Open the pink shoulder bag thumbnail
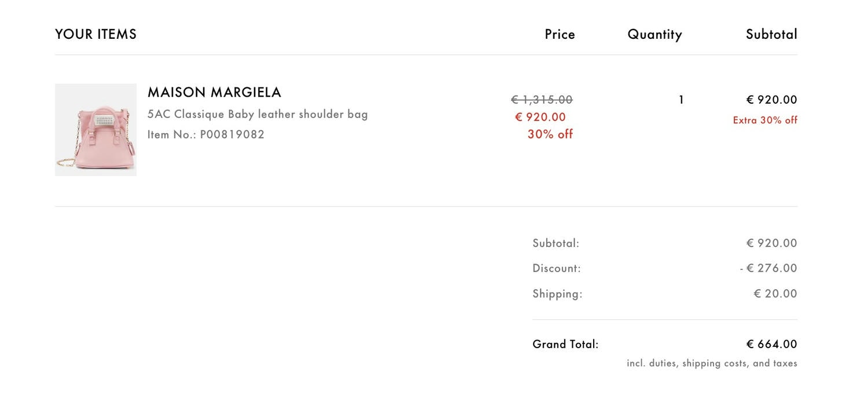Viewport: 868px width, 398px height. (95, 130)
